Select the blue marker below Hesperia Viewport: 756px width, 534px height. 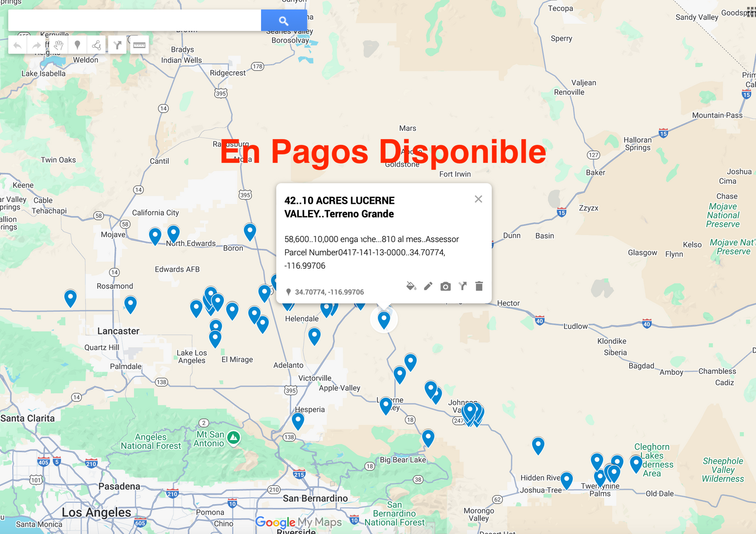[298, 420]
